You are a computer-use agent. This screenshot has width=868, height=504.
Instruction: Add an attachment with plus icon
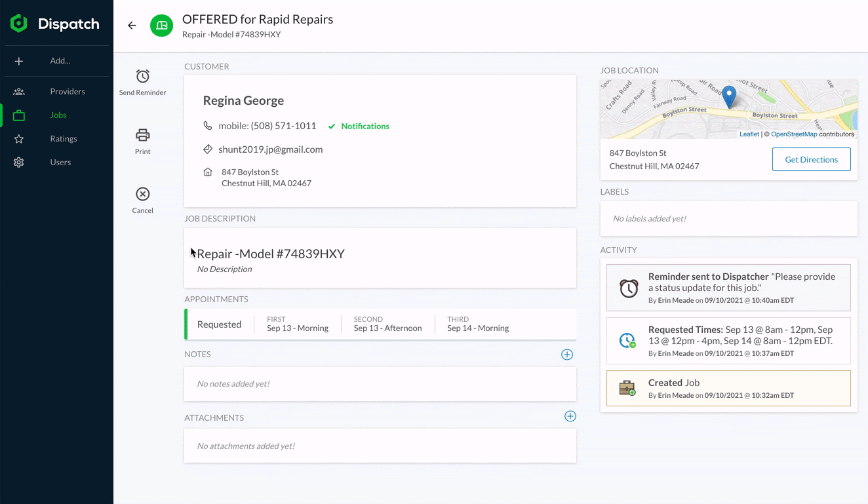570,416
